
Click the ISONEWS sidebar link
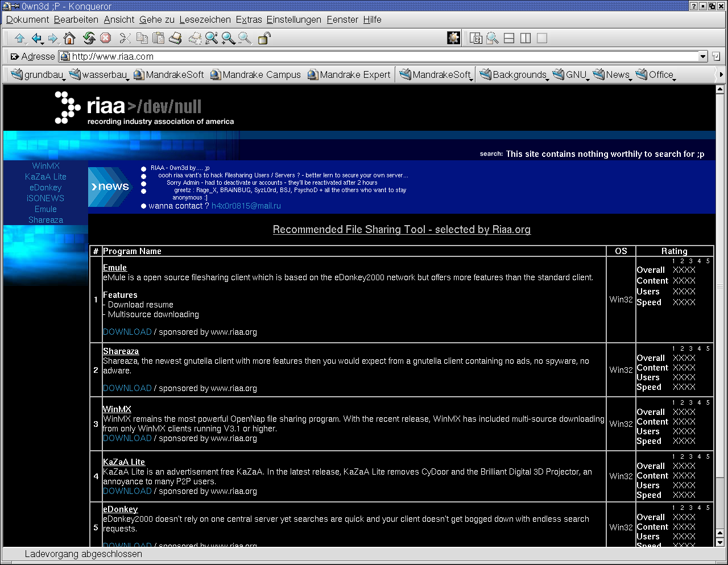click(x=45, y=198)
